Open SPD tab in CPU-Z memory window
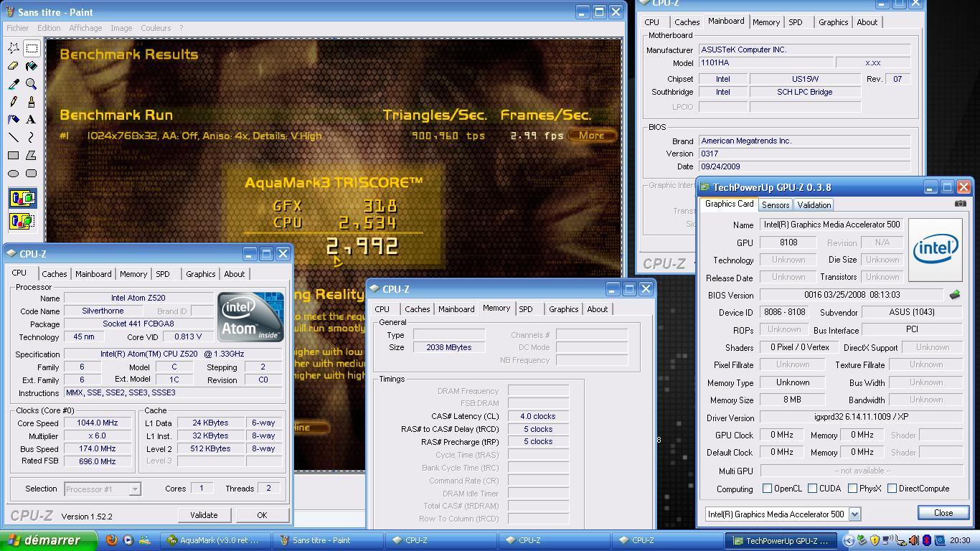 click(x=526, y=309)
